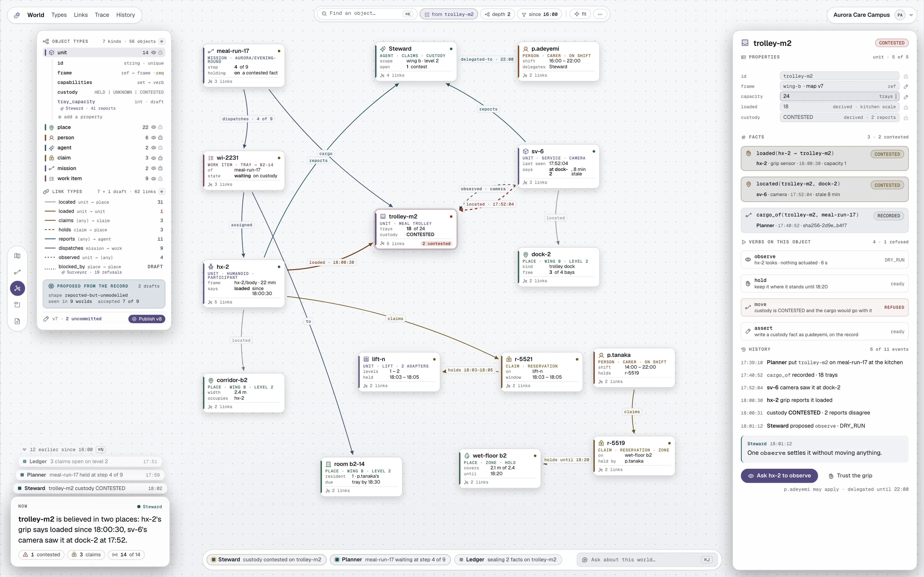This screenshot has height=577, width=924.
Task: Select the graph view icon in the left rail
Action: pos(17,288)
